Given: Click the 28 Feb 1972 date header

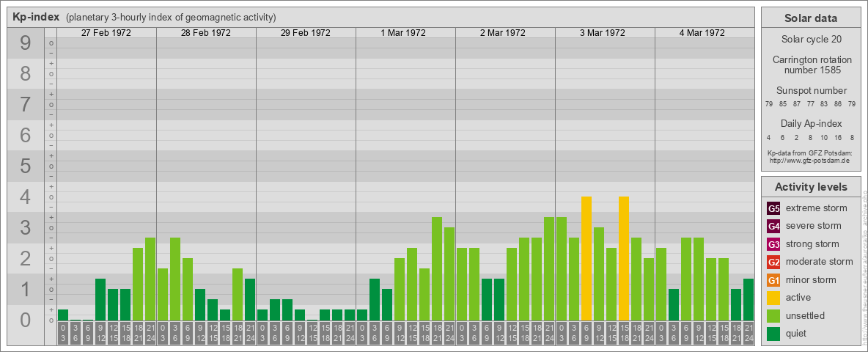Looking at the screenshot, I should click(206, 33).
